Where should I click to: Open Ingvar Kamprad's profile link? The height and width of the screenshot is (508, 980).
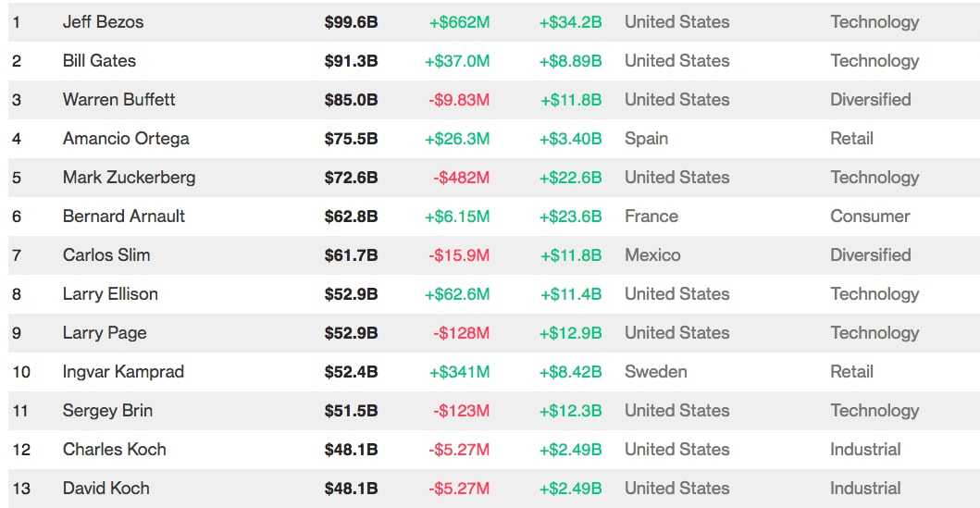click(123, 372)
